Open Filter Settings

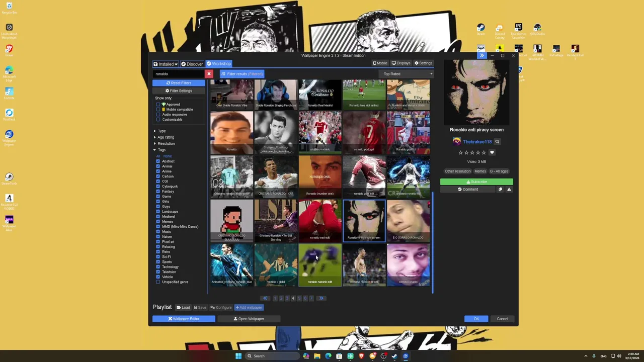pos(179,91)
